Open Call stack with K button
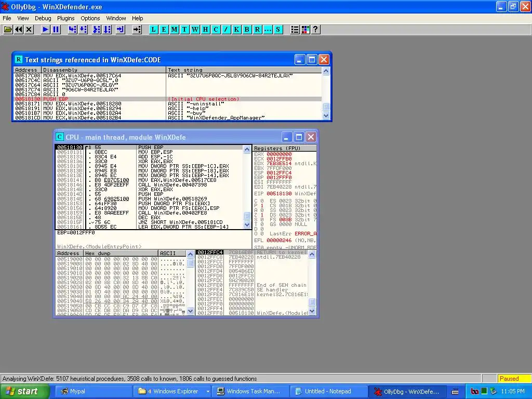532x399 pixels. pos(236,30)
